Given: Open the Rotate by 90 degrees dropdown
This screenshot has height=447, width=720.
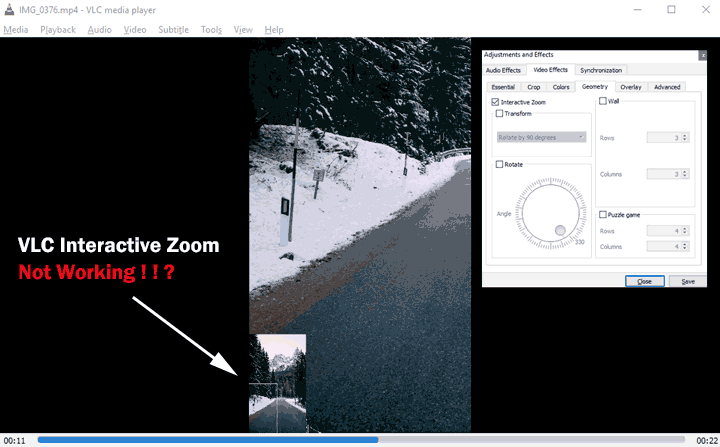Looking at the screenshot, I should [x=541, y=137].
